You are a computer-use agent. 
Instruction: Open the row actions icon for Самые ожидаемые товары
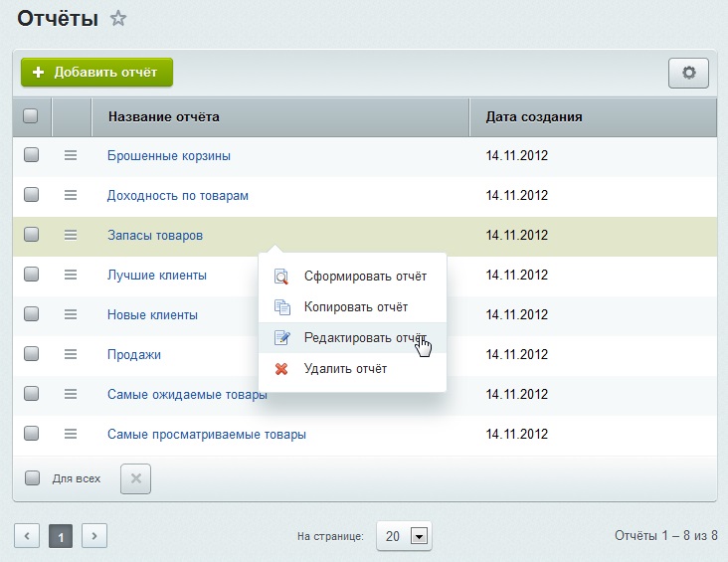click(x=71, y=394)
